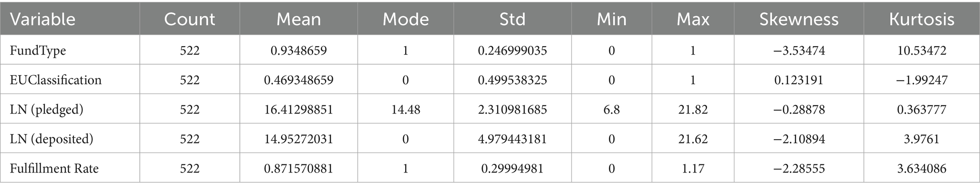980x191 pixels.
Task: Select the Count column header
Action: click(x=190, y=19)
